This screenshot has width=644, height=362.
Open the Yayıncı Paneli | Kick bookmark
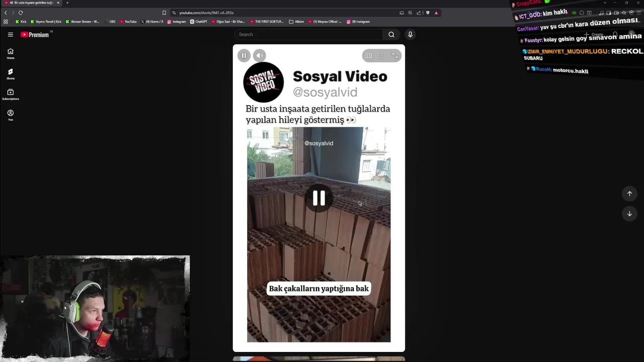46,22
